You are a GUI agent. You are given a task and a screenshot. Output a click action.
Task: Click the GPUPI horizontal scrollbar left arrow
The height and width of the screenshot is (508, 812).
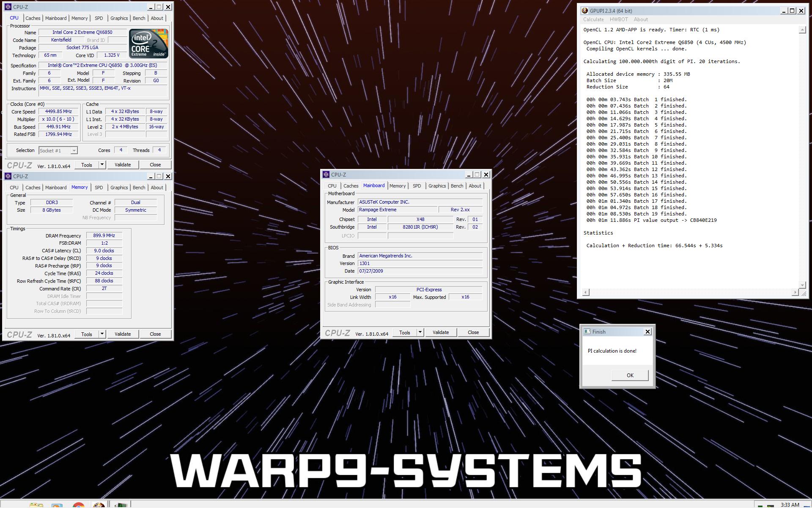click(x=586, y=292)
